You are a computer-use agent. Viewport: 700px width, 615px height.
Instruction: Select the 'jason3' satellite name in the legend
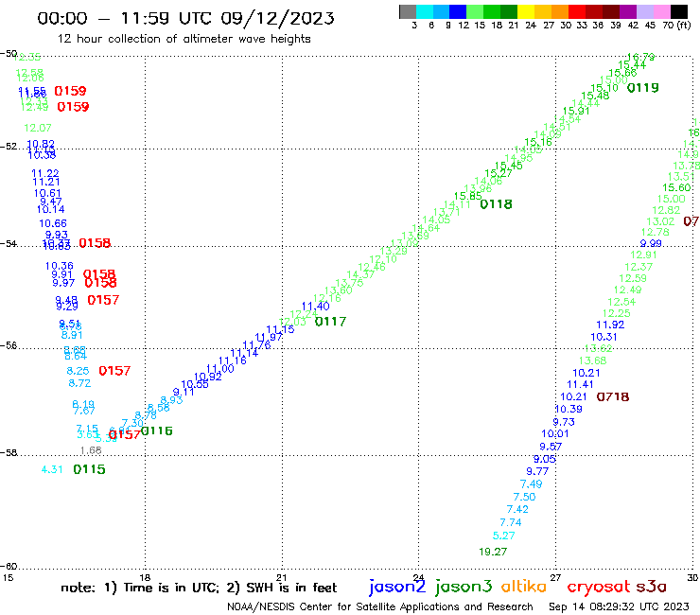(464, 587)
